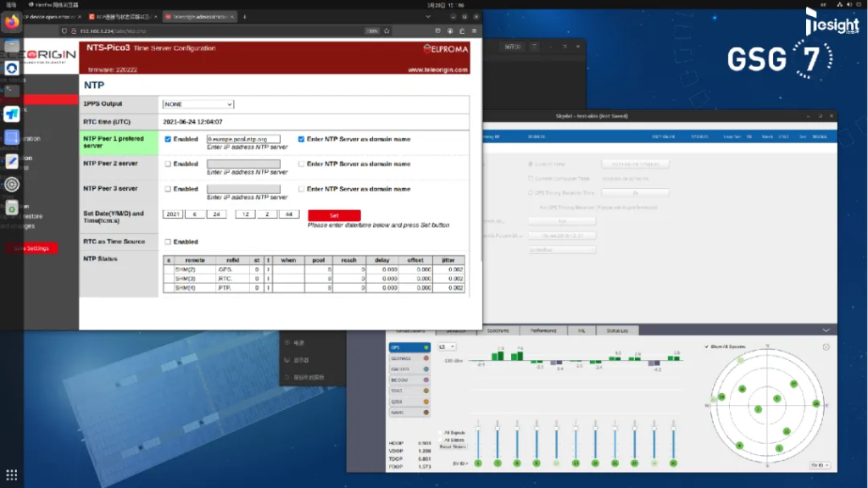
Task: Click the Save Settings button
Action: pyautogui.click(x=31, y=248)
